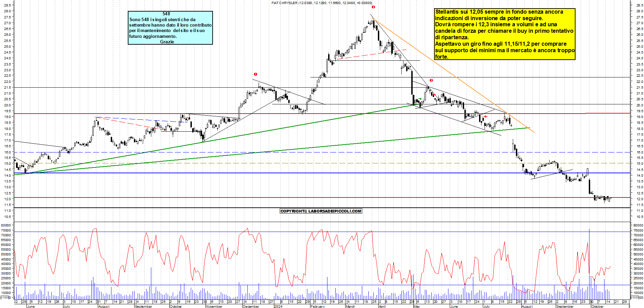
Task: Click the '548' heading in the blue box
Action: (166, 14)
